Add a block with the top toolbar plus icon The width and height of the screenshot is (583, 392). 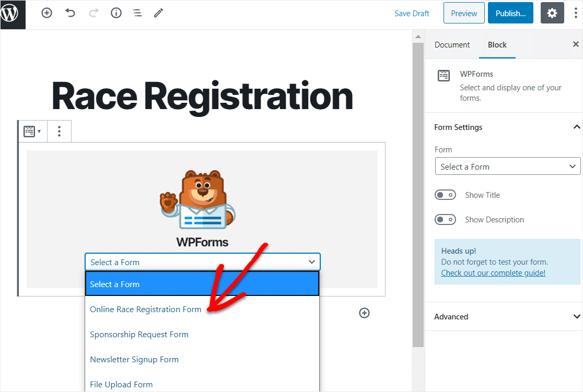(46, 13)
